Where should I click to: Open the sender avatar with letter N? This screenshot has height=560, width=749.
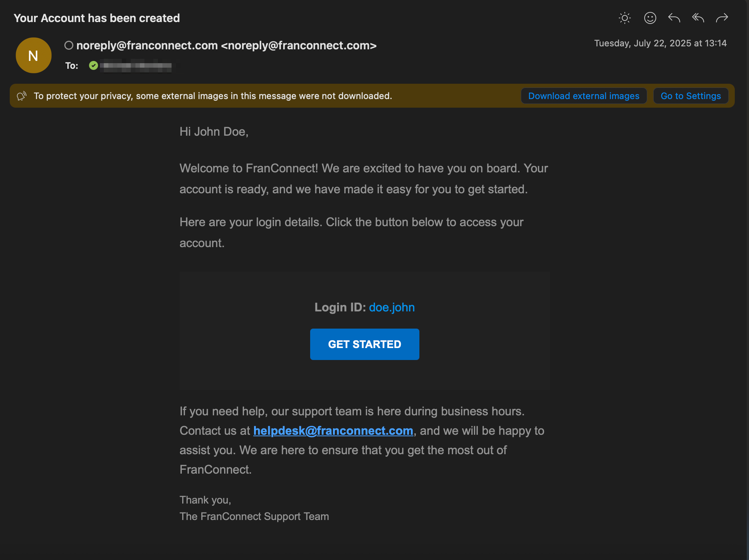pyautogui.click(x=33, y=55)
